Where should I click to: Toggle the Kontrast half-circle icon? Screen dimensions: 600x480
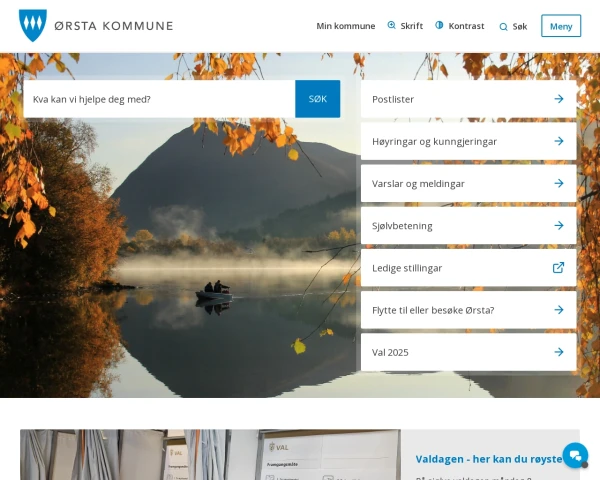(439, 25)
